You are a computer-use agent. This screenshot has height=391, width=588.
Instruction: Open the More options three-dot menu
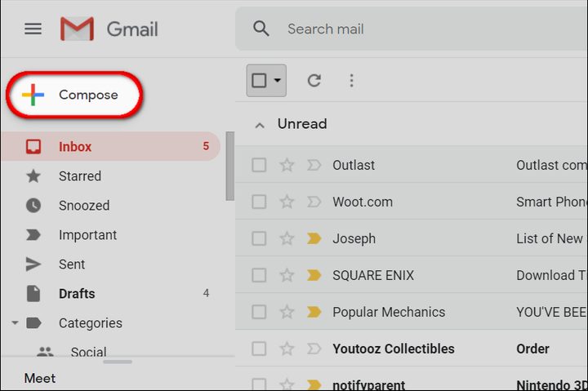(351, 80)
